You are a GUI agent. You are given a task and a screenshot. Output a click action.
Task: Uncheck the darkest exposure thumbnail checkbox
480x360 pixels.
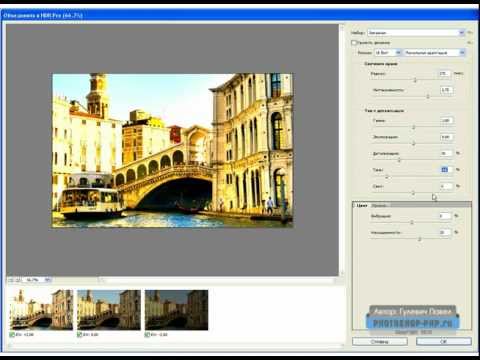[147, 334]
